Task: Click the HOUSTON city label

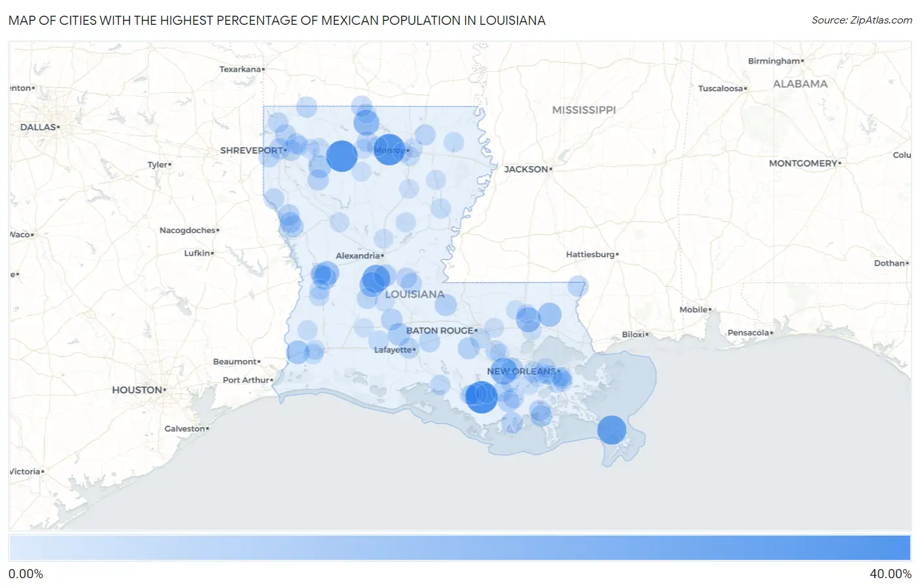Action: point(137,390)
